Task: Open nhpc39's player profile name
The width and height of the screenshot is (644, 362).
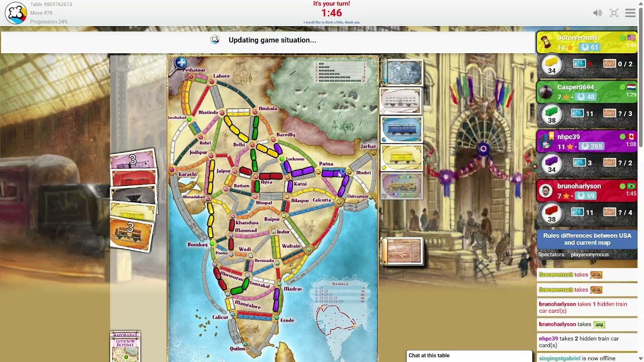Action: [x=569, y=137]
